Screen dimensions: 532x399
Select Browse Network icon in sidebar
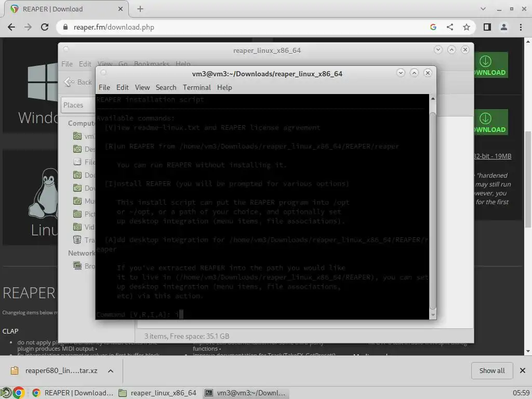pos(77,265)
